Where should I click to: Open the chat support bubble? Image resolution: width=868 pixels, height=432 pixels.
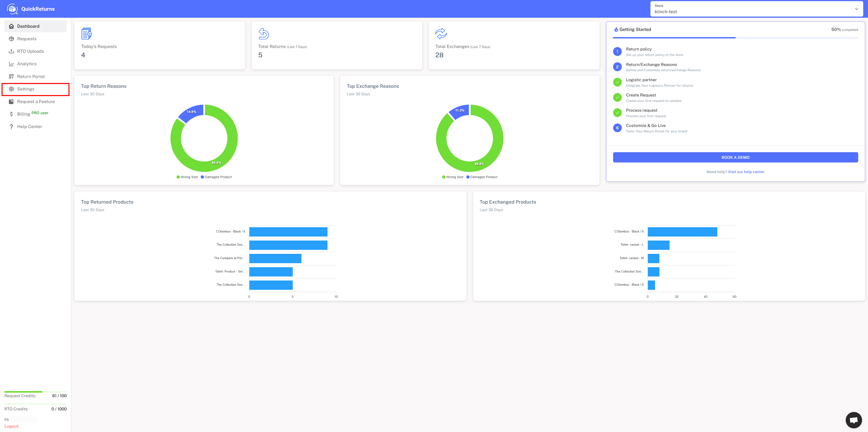[853, 420]
